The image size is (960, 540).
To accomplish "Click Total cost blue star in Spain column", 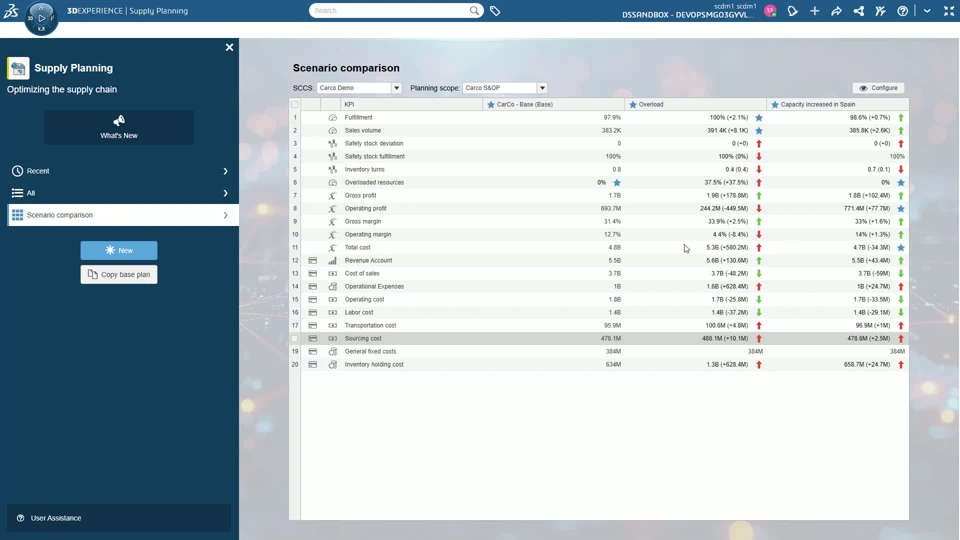I will (901, 247).
